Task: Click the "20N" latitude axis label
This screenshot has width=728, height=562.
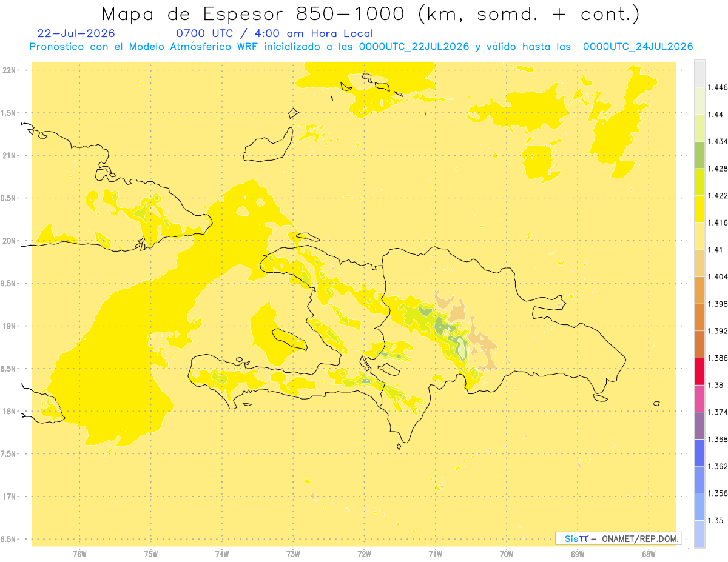Action: point(10,241)
